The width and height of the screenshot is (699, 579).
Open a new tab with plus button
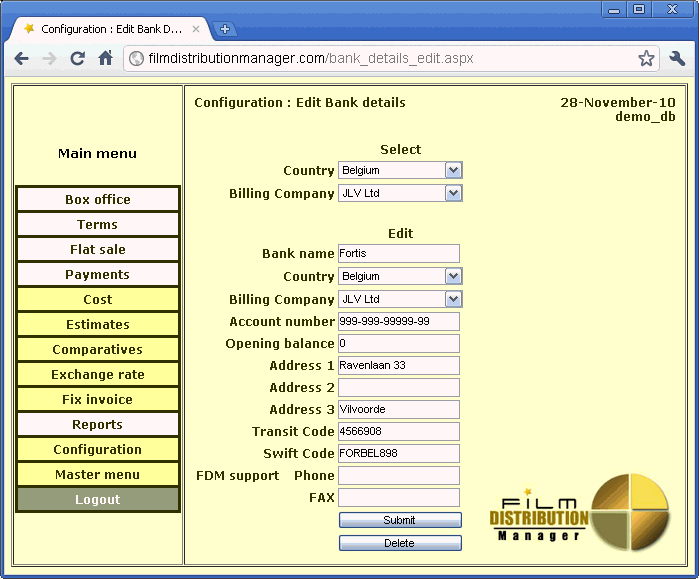(x=224, y=29)
